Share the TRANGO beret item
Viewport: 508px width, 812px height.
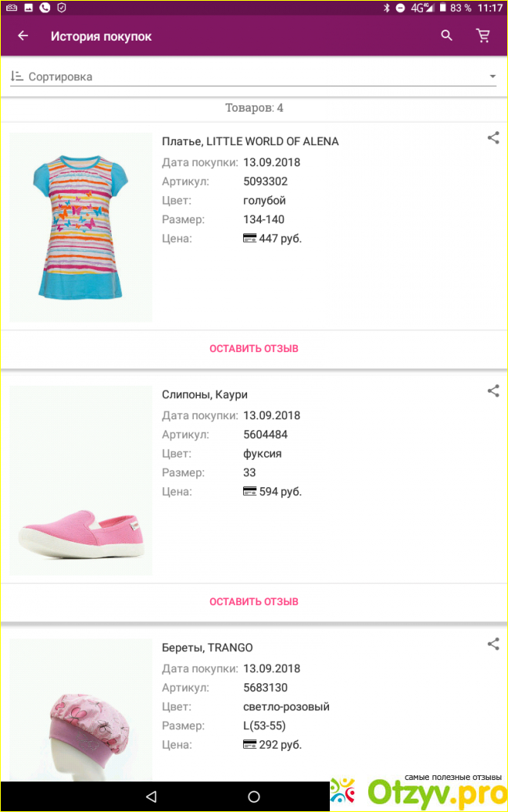click(493, 644)
